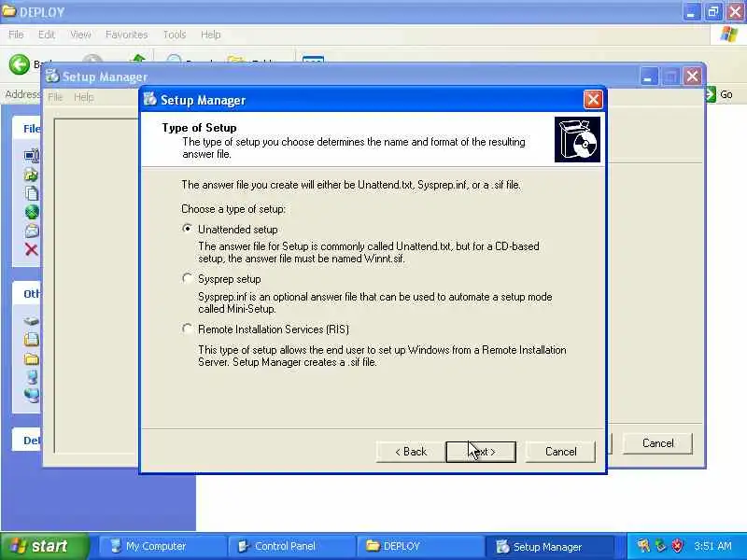Open File menu in DEPLOY explorer window
Viewport: 747px width, 560px height.
16,35
